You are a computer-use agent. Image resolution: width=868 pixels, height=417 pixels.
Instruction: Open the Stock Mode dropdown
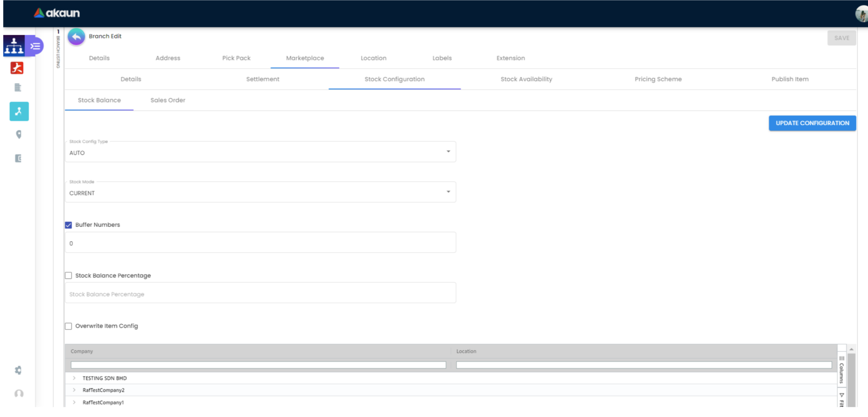(x=260, y=192)
